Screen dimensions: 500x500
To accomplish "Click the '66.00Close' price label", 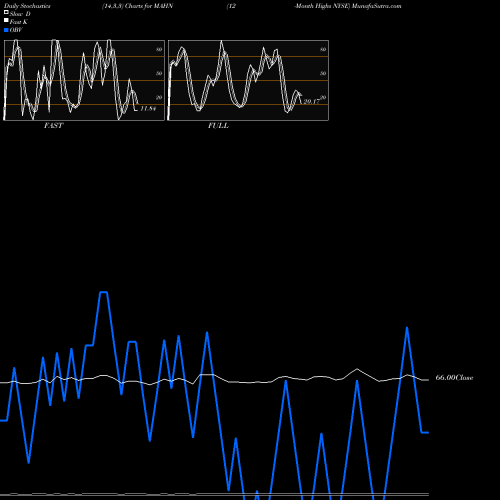I will click(454, 378).
